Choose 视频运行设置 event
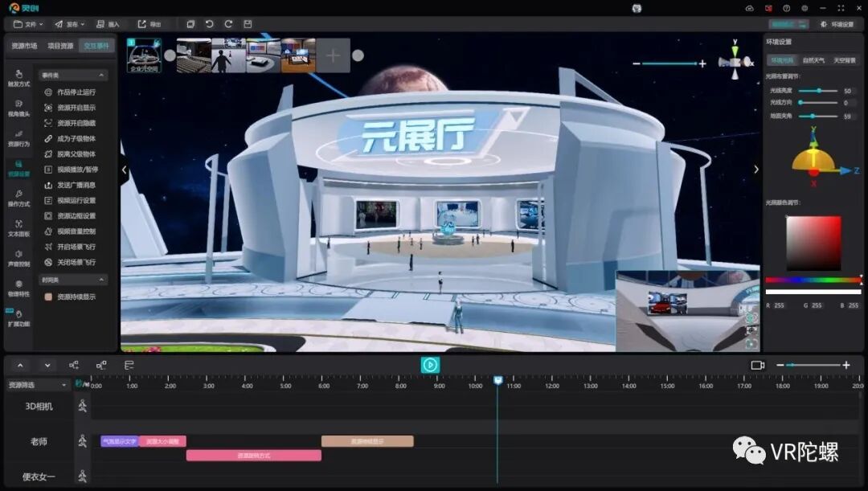Screen dimensions: 868x491 pyautogui.click(x=70, y=200)
